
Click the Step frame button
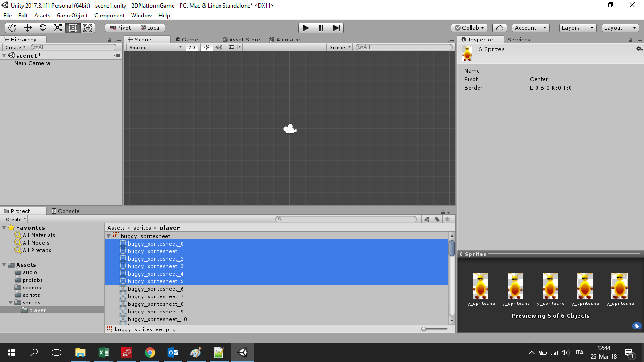click(x=336, y=28)
